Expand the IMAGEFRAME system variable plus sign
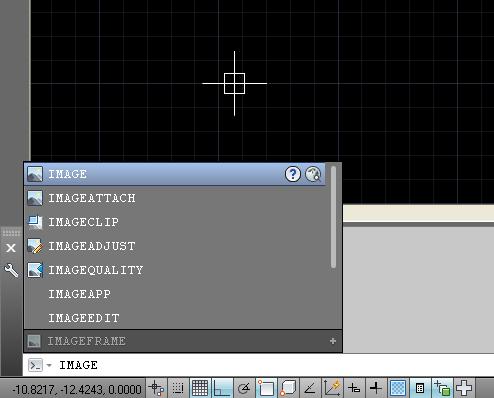 click(333, 341)
